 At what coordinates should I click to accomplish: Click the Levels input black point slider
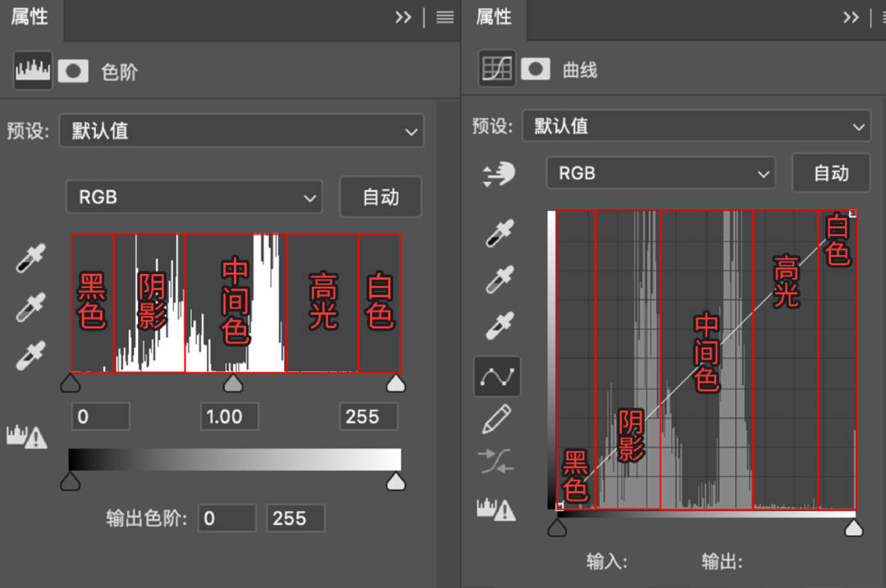(71, 382)
